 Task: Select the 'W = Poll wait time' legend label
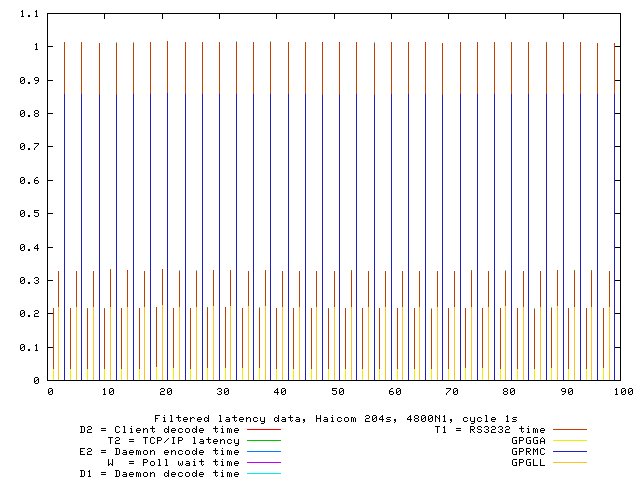[x=174, y=462]
